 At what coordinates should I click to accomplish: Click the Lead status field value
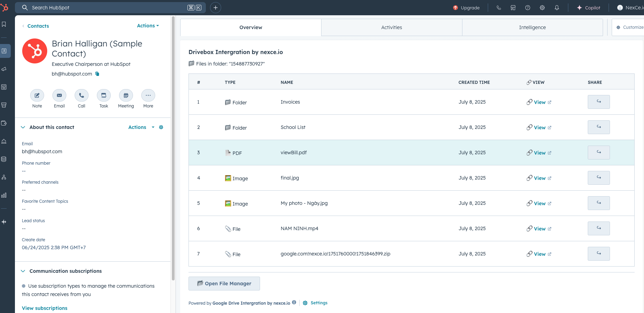tap(24, 228)
